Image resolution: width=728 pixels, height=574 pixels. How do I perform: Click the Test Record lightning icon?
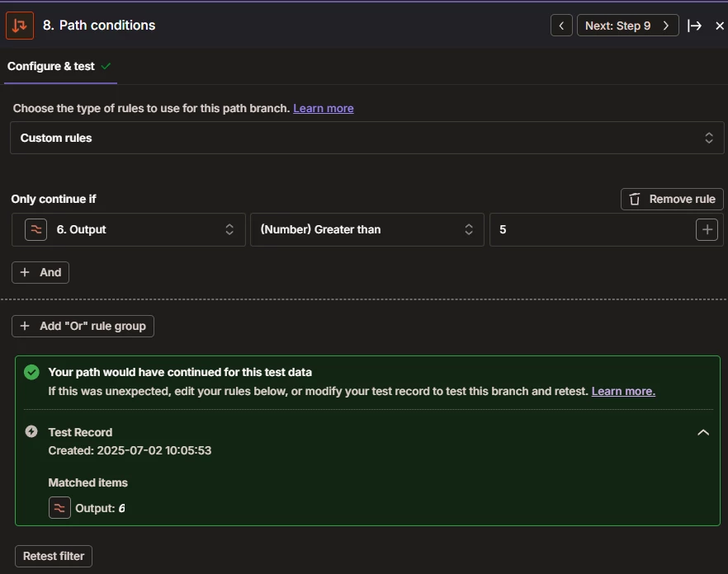31,431
